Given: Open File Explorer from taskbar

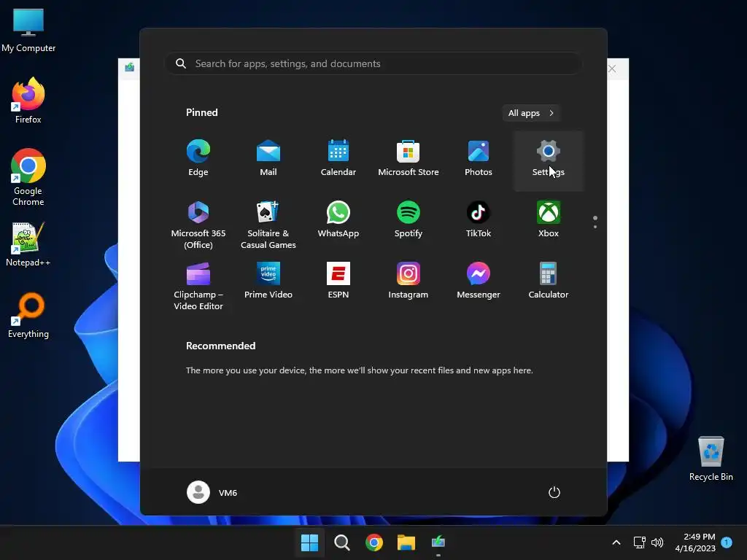Looking at the screenshot, I should point(406,542).
